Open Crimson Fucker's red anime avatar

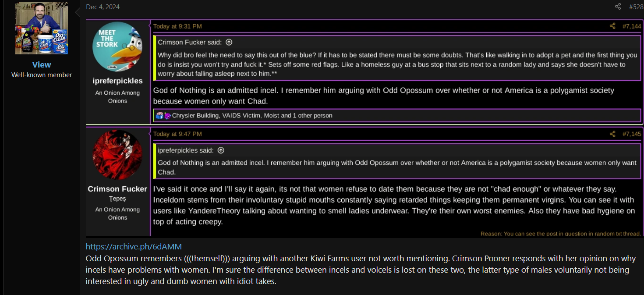click(117, 154)
